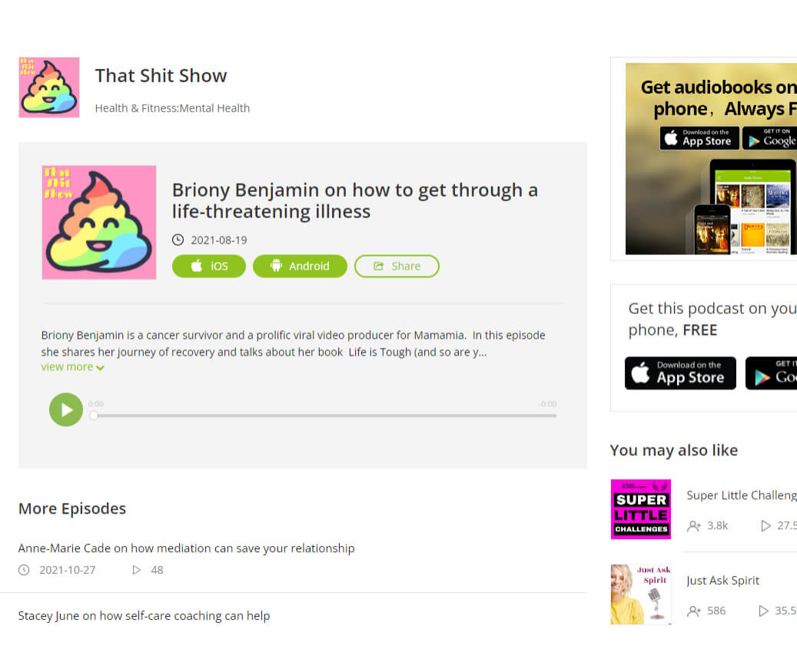This screenshot has height=672, width=797.
Task: Click the audio progress slider track
Action: [x=325, y=415]
